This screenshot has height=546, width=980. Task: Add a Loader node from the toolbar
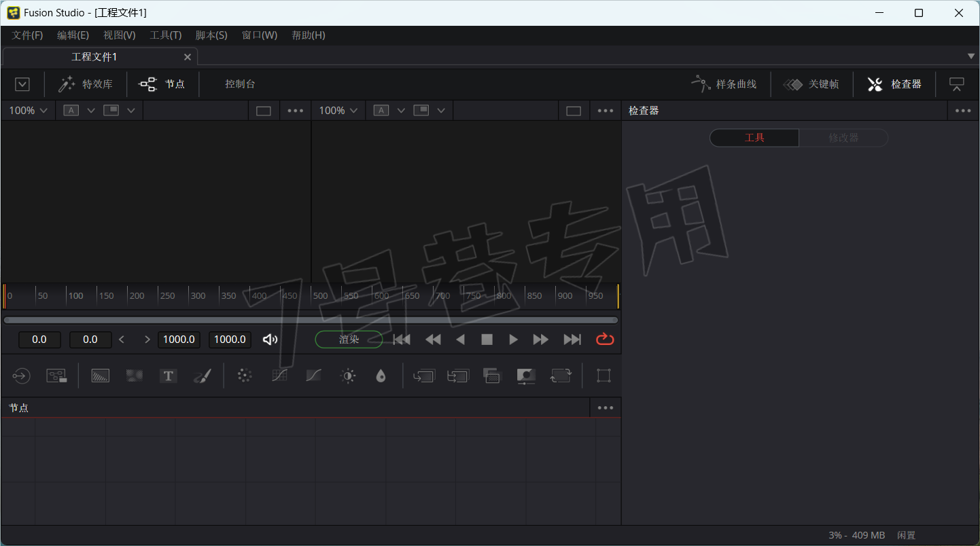[x=21, y=376]
